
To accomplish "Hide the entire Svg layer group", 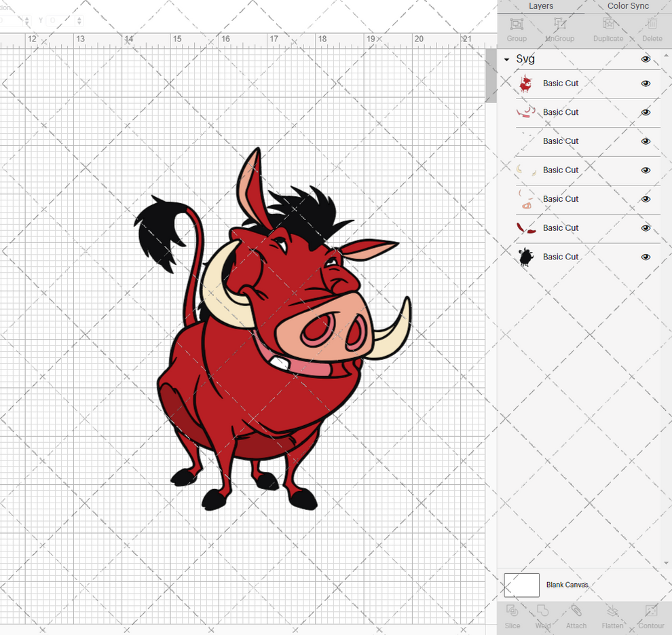I will [646, 59].
